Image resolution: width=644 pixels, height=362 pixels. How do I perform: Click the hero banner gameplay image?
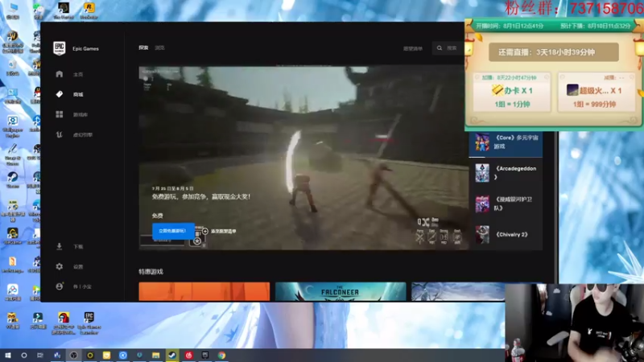(x=303, y=158)
